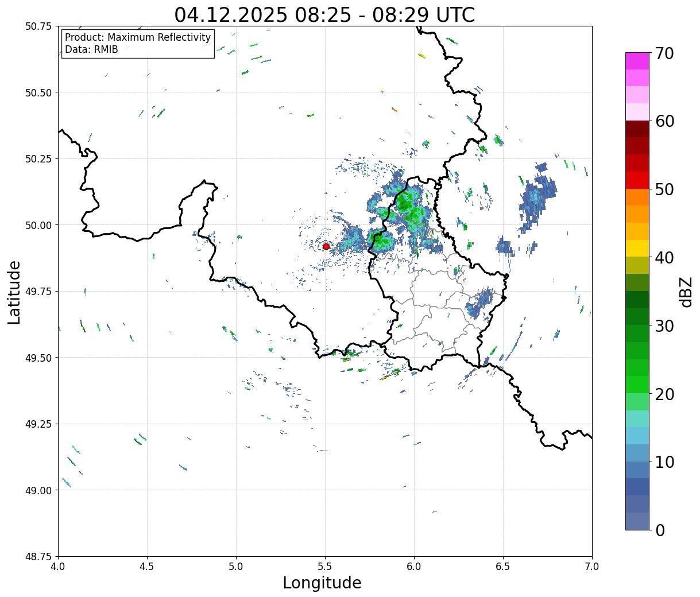This screenshot has width=700, height=597.
Task: Click the yellow colorbar segment at 40
Action: (637, 249)
